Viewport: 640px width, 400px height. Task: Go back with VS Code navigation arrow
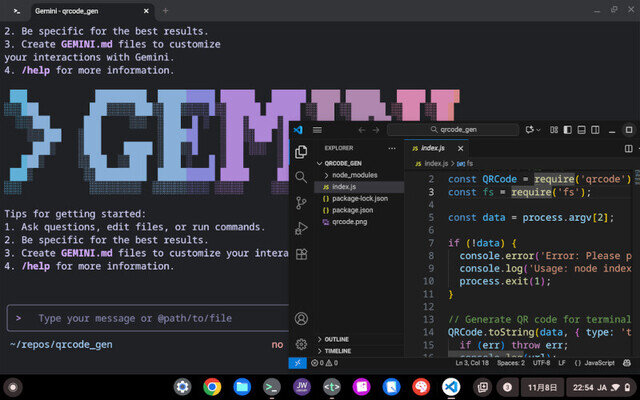362,130
